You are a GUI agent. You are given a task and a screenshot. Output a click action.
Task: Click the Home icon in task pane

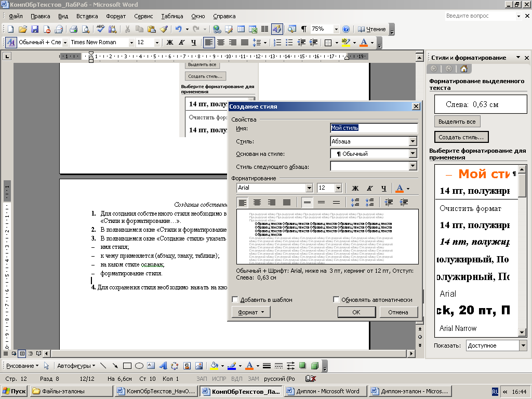pos(464,69)
